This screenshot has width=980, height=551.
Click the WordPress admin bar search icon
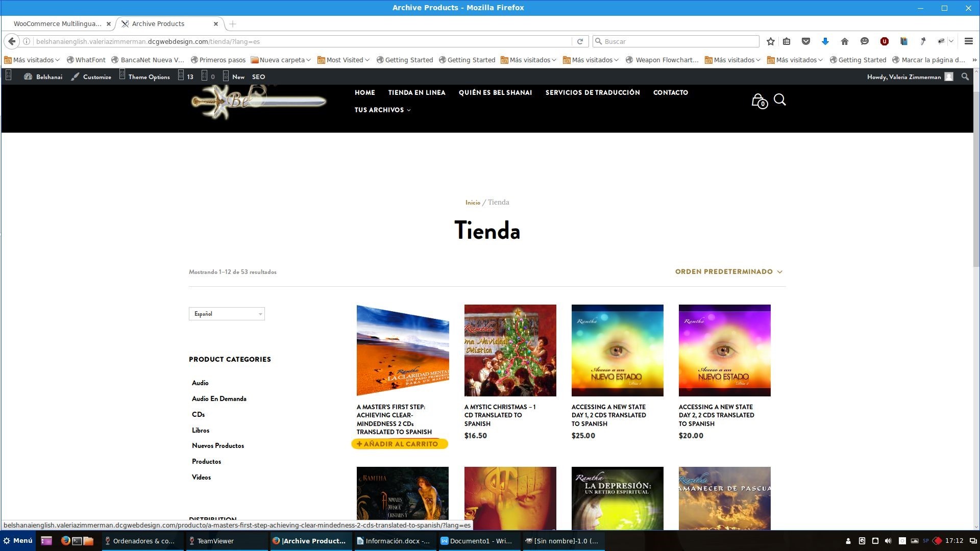pyautogui.click(x=965, y=77)
